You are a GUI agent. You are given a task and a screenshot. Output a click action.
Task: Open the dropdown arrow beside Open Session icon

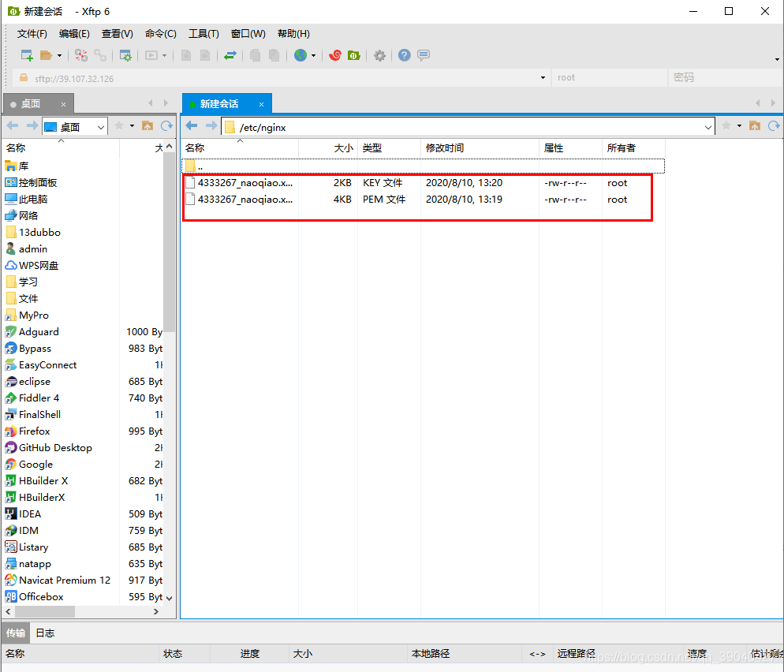[59, 55]
